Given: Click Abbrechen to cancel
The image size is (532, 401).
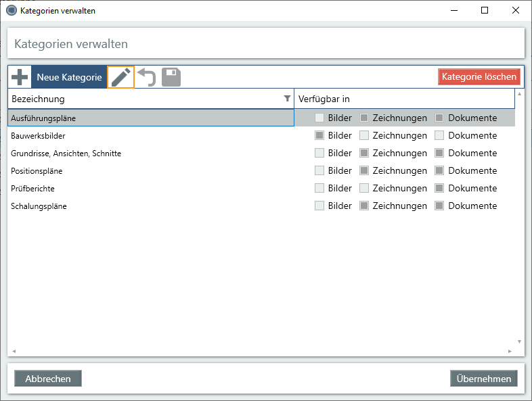Looking at the screenshot, I should pyautogui.click(x=48, y=379).
